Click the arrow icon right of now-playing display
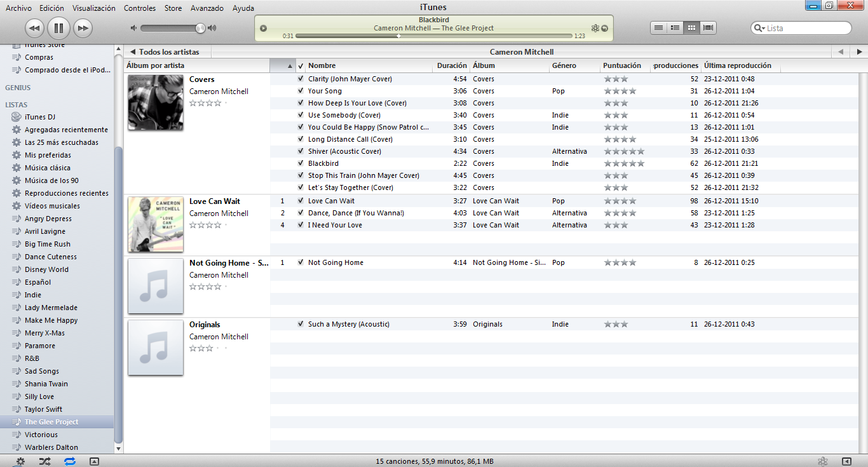This screenshot has height=467, width=868. click(604, 28)
